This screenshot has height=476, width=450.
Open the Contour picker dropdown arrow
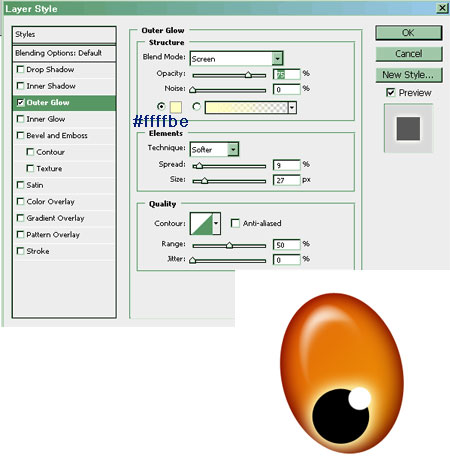click(216, 224)
